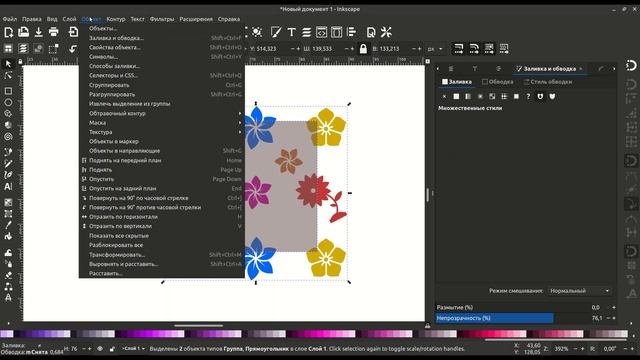Switch to Стиль обводки tab
Image resolution: width=640 pixels, height=360 pixels.
tap(547, 82)
